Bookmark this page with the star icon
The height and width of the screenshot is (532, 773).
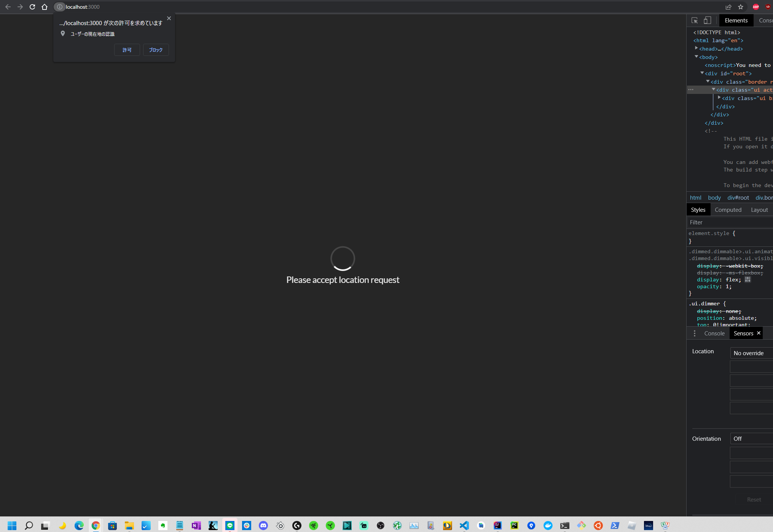pyautogui.click(x=741, y=7)
